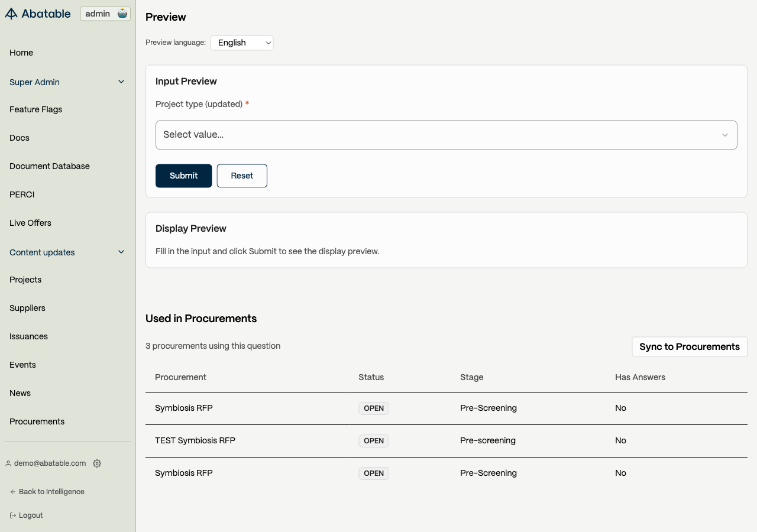Click the Abatable sailboat logo icon
Screen dimensions: 757x532
[x=11, y=14]
